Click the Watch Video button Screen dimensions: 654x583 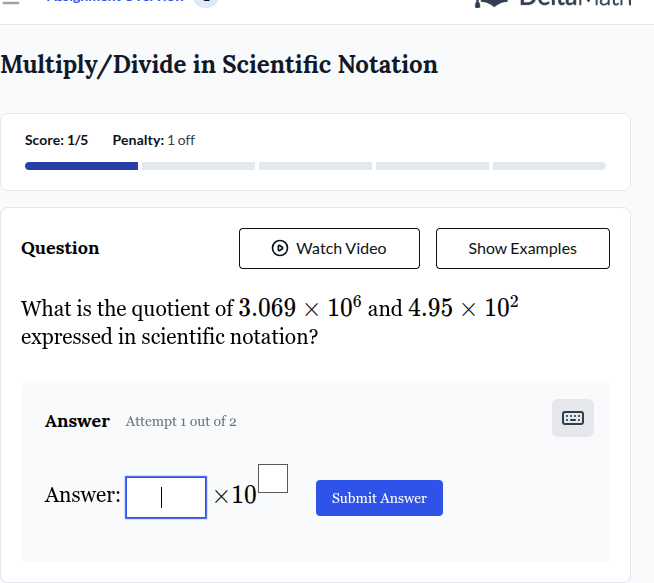[x=330, y=249]
